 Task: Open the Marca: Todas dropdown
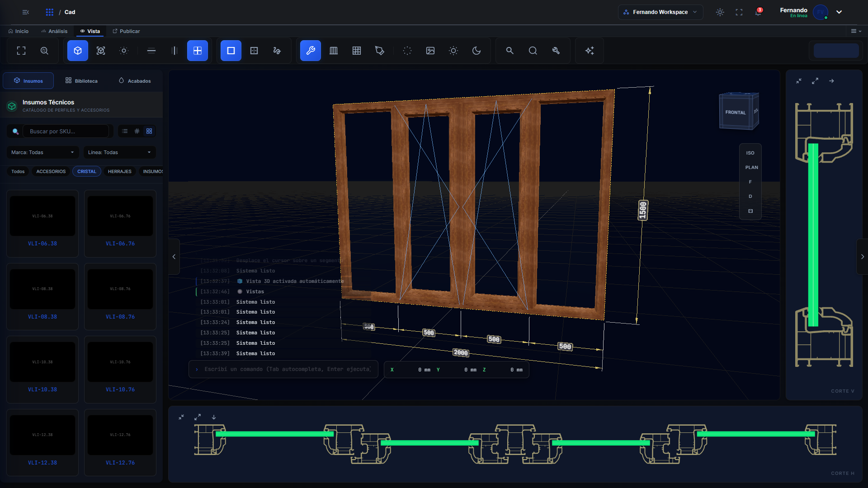click(x=42, y=152)
